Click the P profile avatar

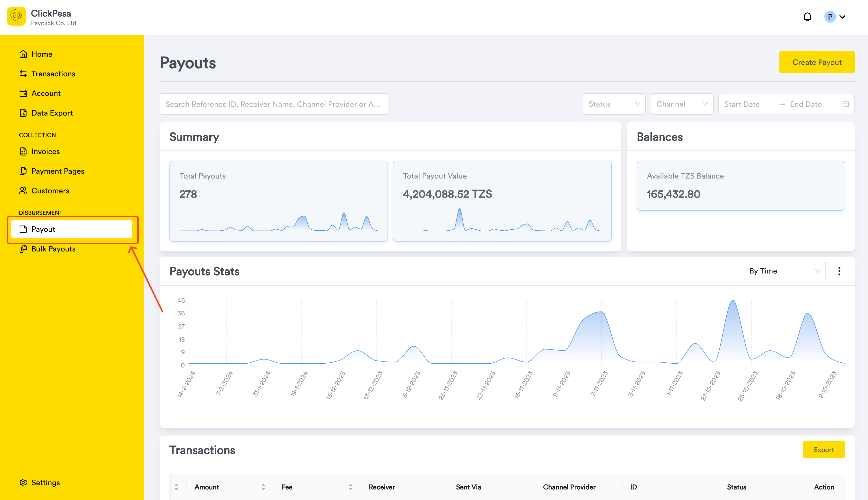pyautogui.click(x=830, y=17)
